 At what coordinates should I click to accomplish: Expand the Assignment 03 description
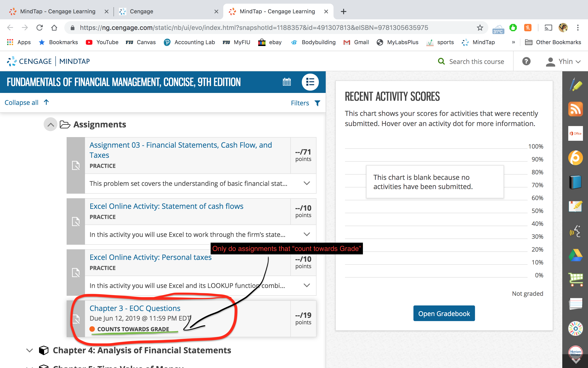click(x=307, y=183)
